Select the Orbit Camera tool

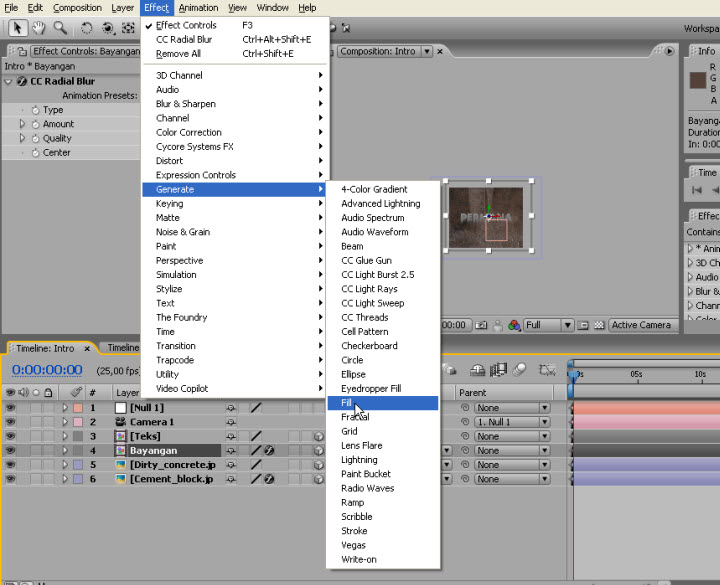pyautogui.click(x=107, y=28)
